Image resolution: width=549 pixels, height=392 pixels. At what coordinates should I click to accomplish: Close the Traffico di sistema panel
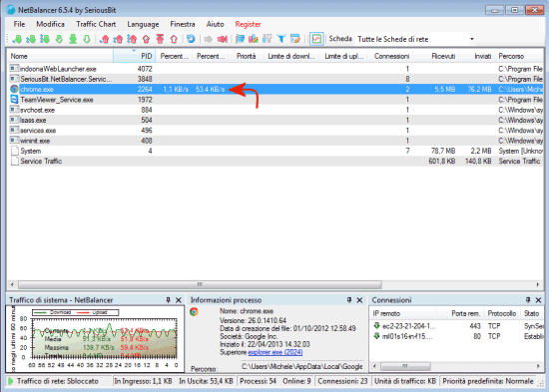coord(179,300)
